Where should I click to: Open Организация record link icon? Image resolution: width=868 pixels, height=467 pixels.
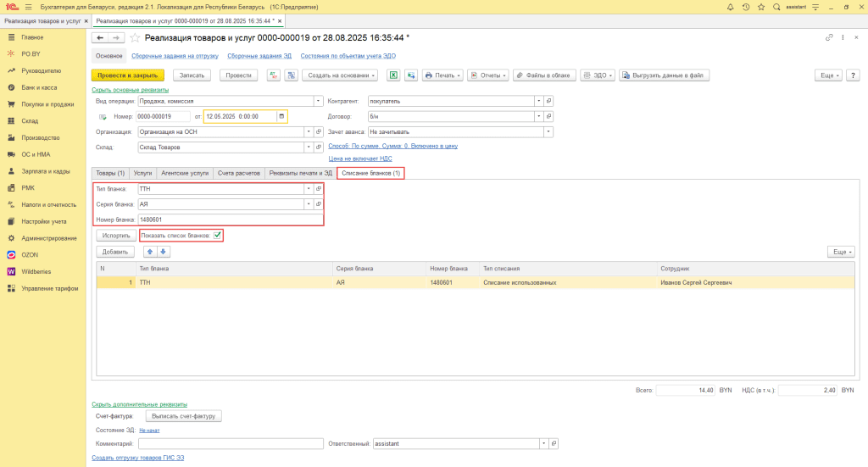point(319,131)
